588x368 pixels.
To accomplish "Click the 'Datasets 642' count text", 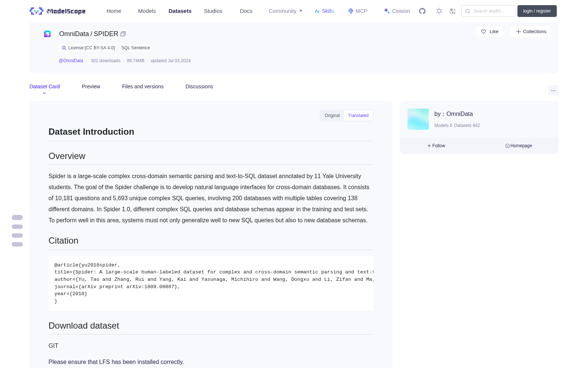I will [x=467, y=125].
